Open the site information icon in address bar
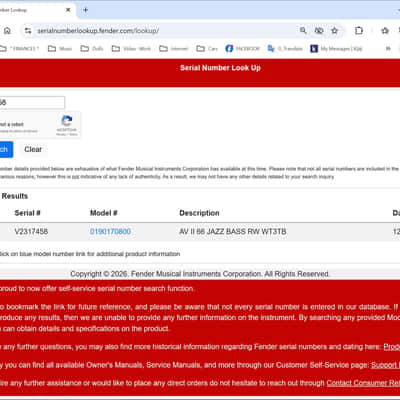Screen dimensions: 400x400 [28, 31]
